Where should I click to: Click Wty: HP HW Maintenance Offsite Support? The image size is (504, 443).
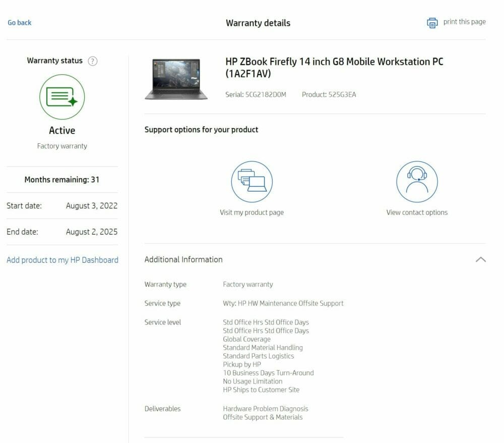pos(283,303)
